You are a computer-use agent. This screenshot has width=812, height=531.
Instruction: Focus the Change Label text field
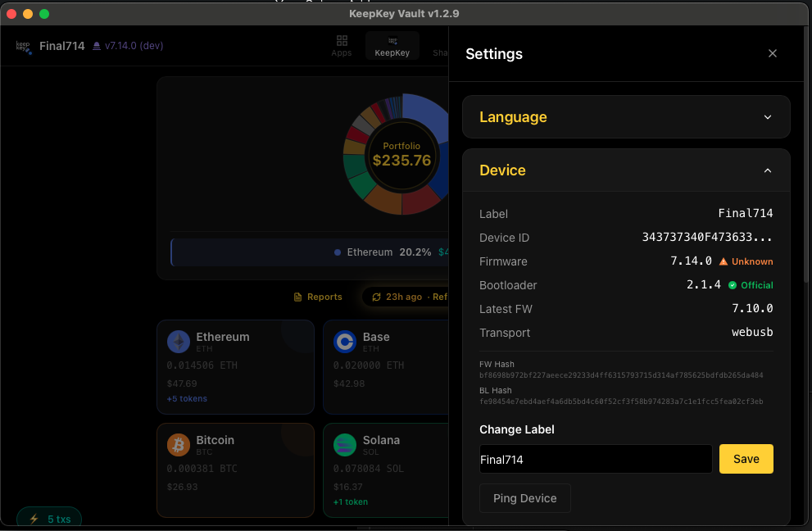point(595,460)
